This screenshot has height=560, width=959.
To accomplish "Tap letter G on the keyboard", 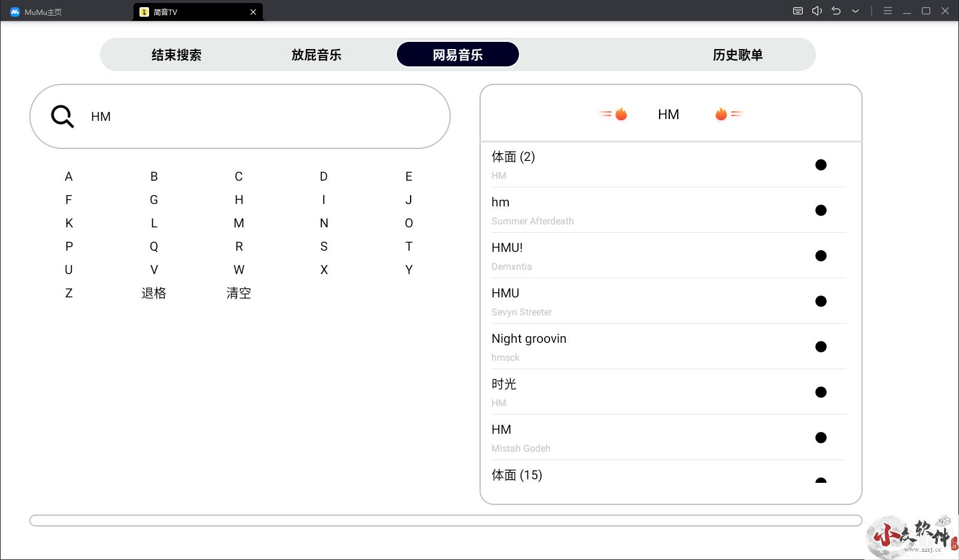I will [154, 200].
